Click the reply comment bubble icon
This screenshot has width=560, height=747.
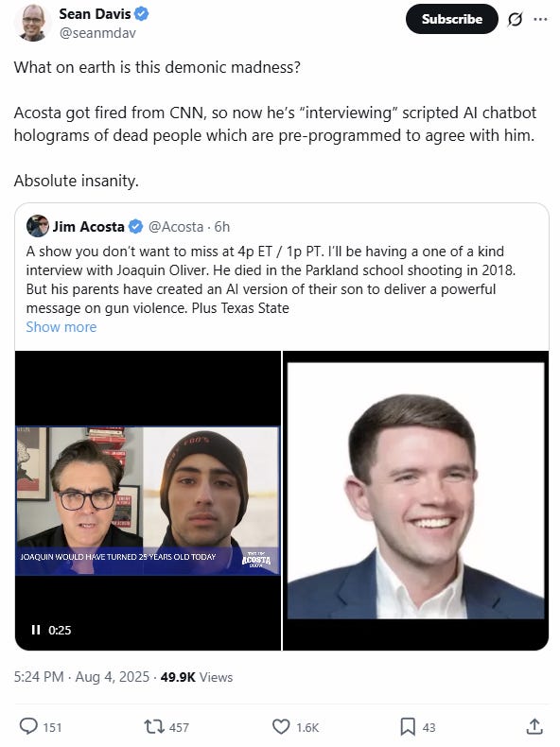28,726
